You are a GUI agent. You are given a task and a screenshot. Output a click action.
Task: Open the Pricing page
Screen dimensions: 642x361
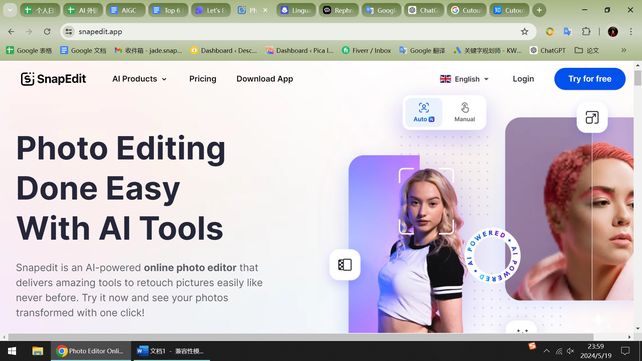point(203,79)
